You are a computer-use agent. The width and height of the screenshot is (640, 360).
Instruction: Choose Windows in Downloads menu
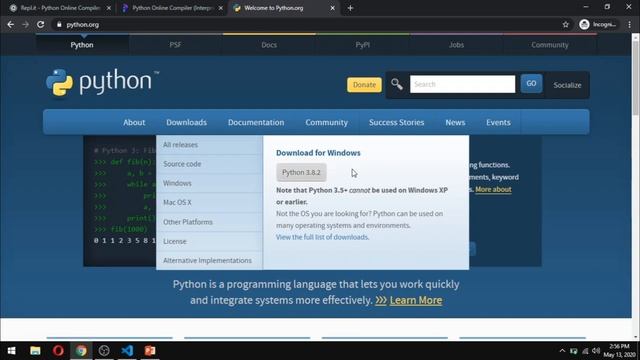click(x=209, y=183)
